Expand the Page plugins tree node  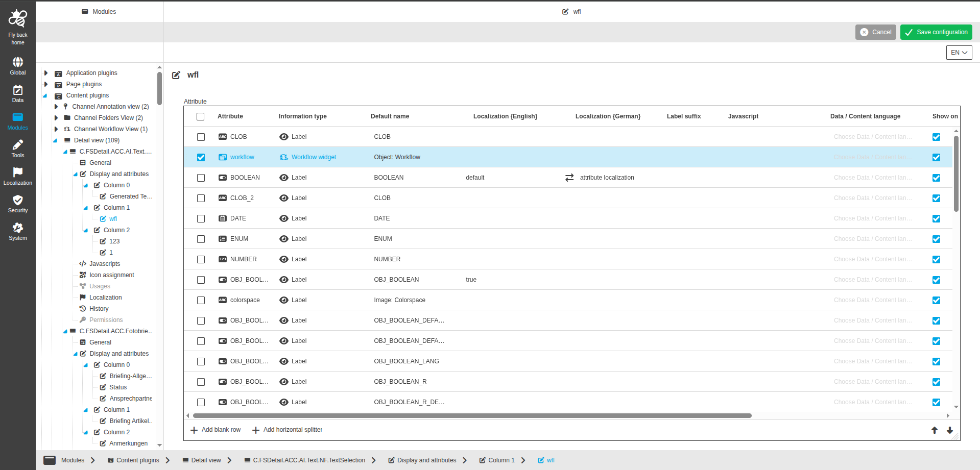46,84
